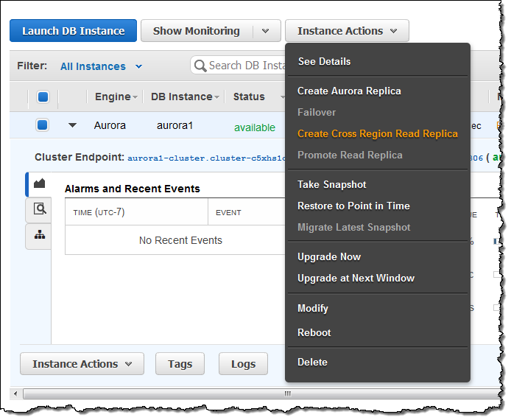
Task: Collapse the aurora1 row details
Action: (x=72, y=125)
